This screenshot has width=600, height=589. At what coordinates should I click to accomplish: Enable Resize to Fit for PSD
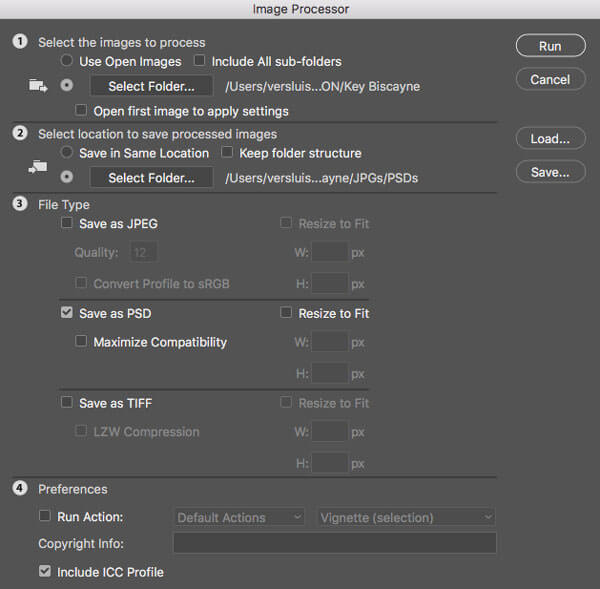287,314
